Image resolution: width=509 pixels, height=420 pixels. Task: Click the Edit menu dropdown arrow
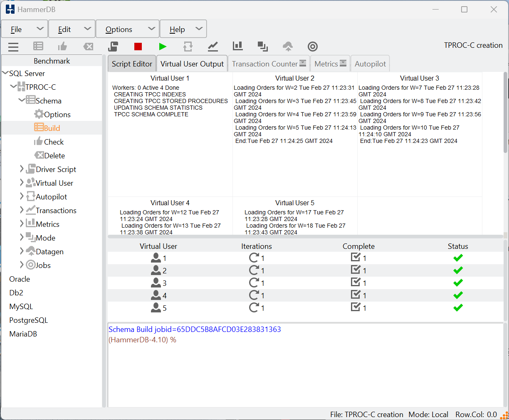[87, 29]
